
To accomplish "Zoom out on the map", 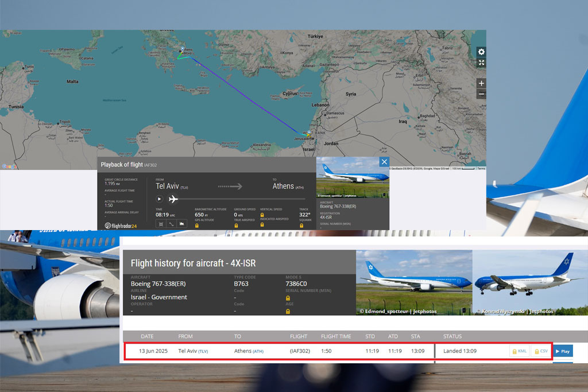I will click(x=481, y=94).
